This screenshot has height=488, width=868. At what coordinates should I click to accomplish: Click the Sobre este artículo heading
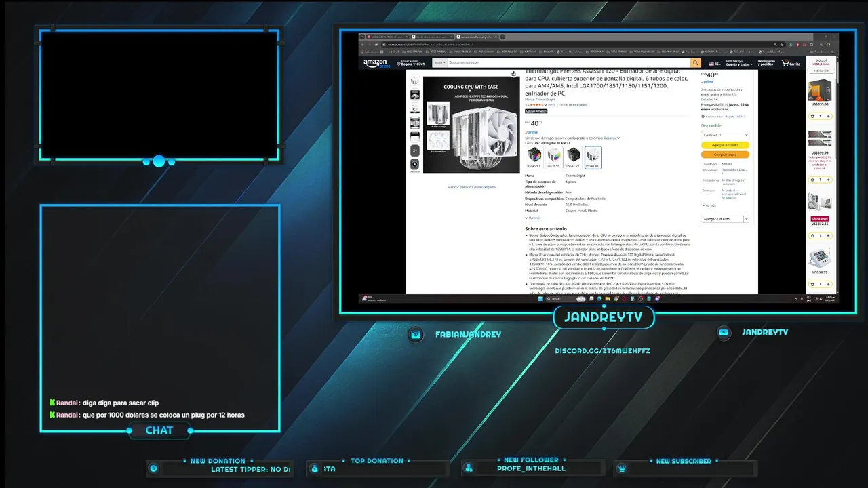tap(546, 229)
